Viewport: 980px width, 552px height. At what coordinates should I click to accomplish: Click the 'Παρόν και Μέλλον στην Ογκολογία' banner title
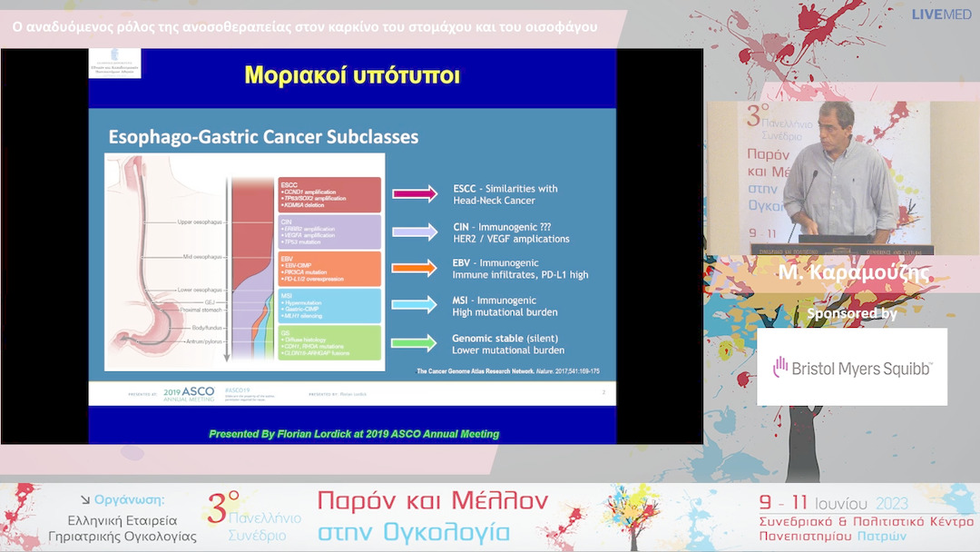click(433, 517)
